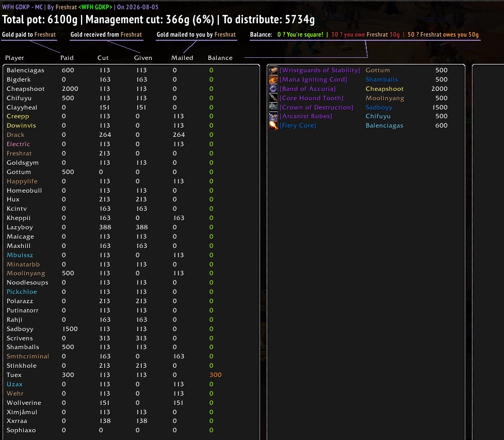Click 'Gold mailed to you by Freshrat' label
Screen dimensions: 504x440
196,35
